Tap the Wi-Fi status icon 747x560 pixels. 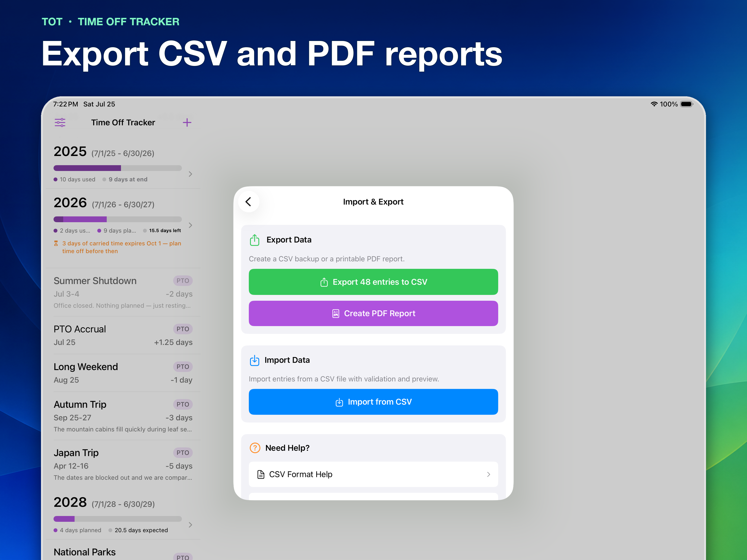point(654,104)
